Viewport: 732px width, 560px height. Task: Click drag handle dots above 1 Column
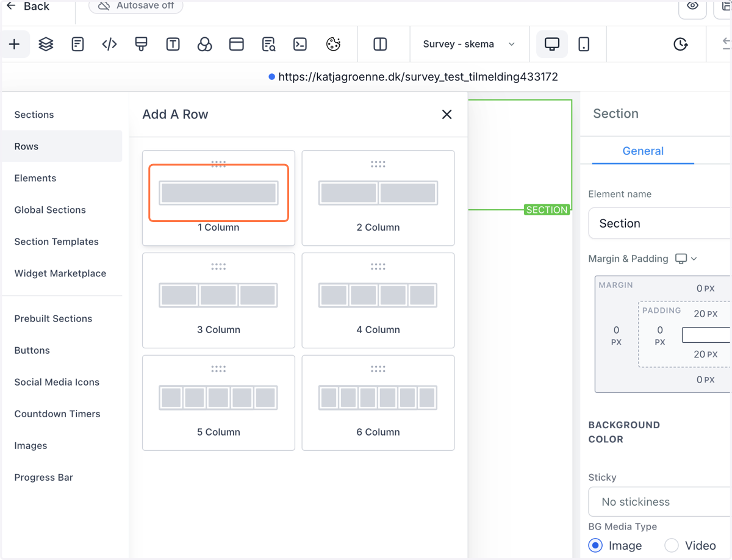(x=218, y=164)
